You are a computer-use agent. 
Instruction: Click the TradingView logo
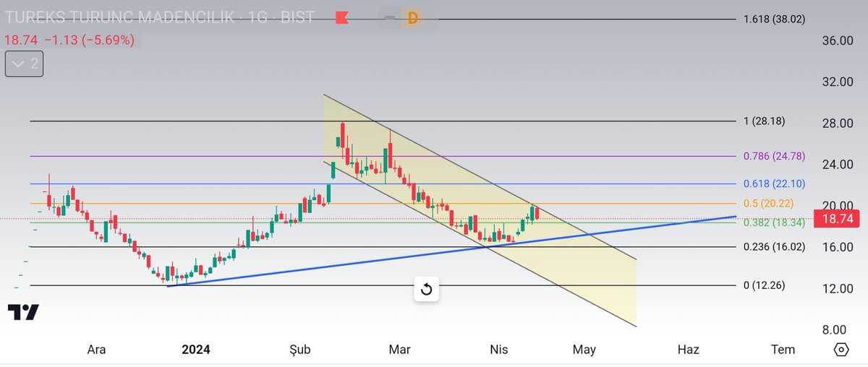[x=23, y=312]
